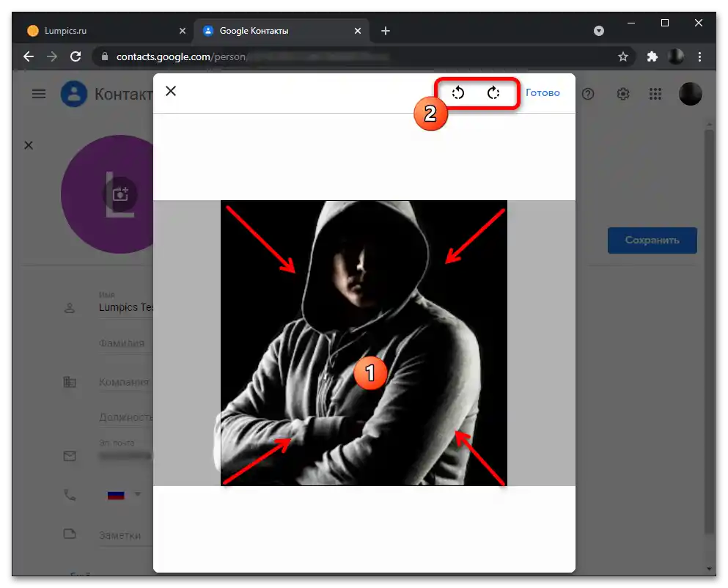The image size is (728, 588).
Task: Open the Contacts hamburger main menu
Action: 39,95
